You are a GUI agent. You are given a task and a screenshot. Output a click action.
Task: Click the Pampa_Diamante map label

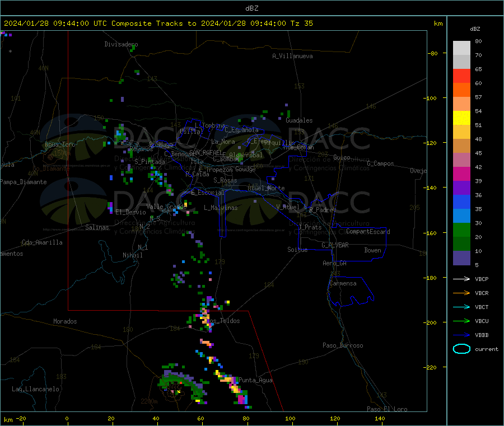(24, 182)
